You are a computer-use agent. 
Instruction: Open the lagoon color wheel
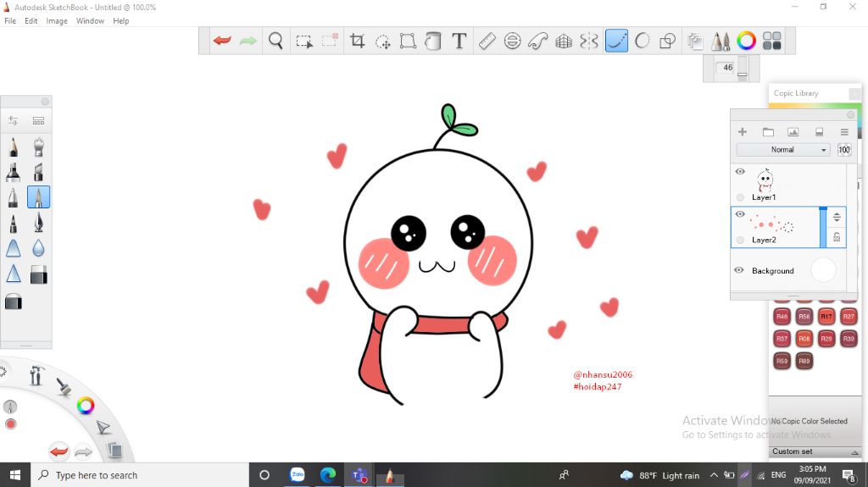(x=86, y=406)
